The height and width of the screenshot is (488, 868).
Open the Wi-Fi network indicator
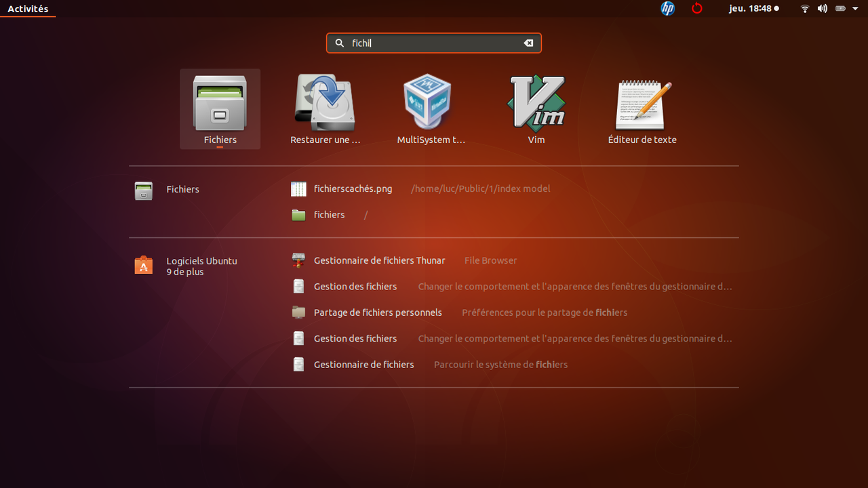(805, 9)
